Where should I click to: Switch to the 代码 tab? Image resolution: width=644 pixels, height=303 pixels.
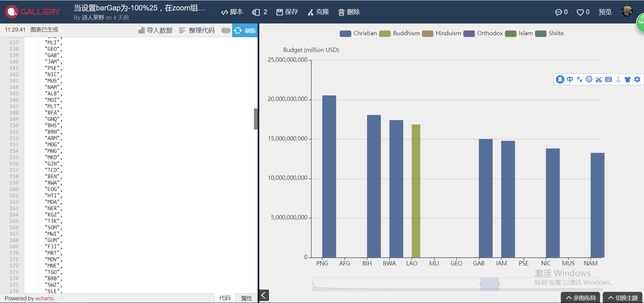tap(225, 298)
